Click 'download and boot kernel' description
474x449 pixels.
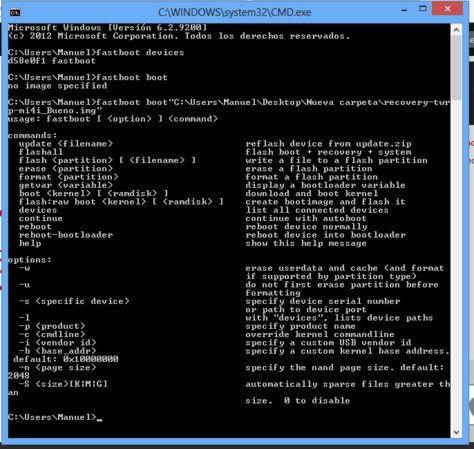312,194
